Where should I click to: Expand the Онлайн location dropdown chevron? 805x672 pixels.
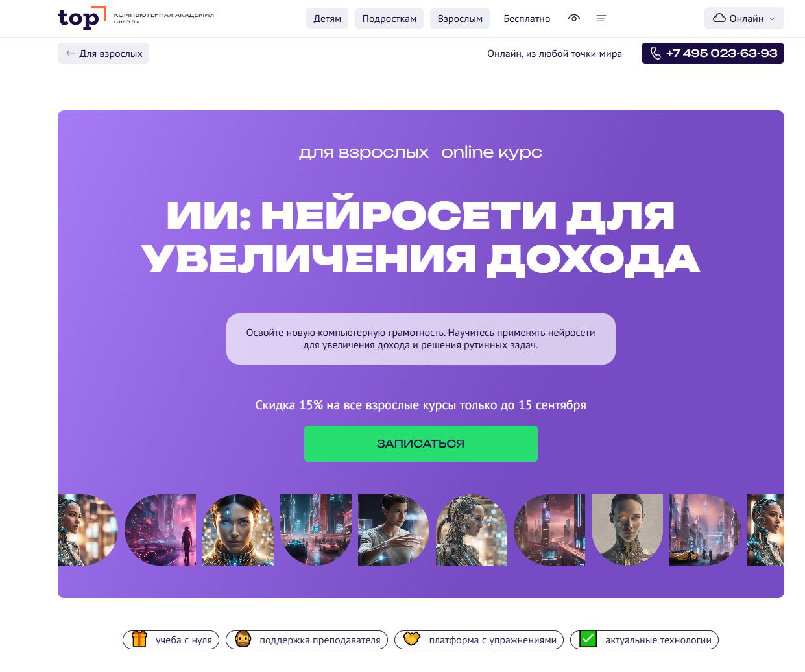(772, 19)
